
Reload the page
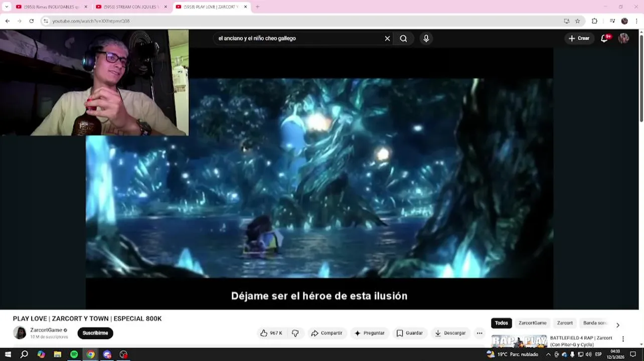point(32,21)
